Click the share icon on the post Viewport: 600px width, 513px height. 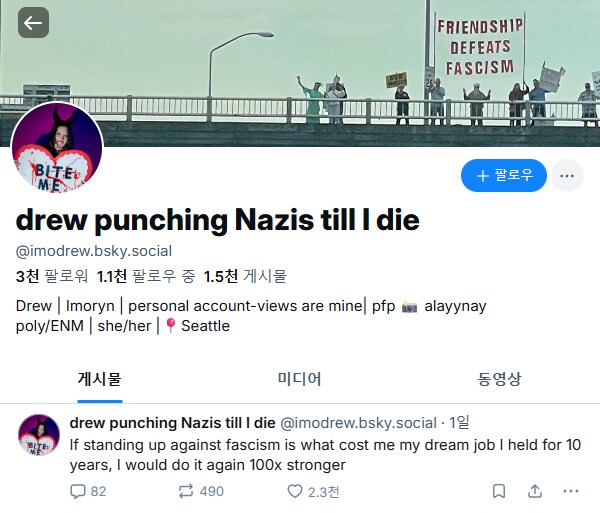pos(535,491)
